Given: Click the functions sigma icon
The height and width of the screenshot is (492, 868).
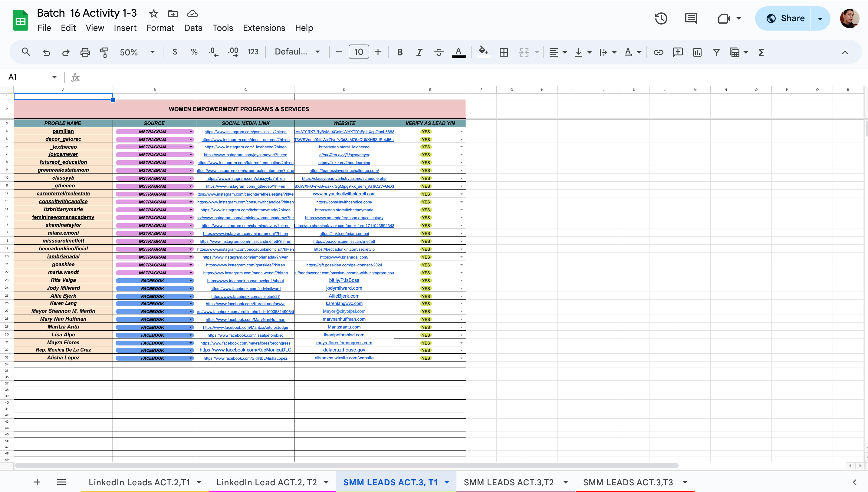Looking at the screenshot, I should [x=761, y=52].
